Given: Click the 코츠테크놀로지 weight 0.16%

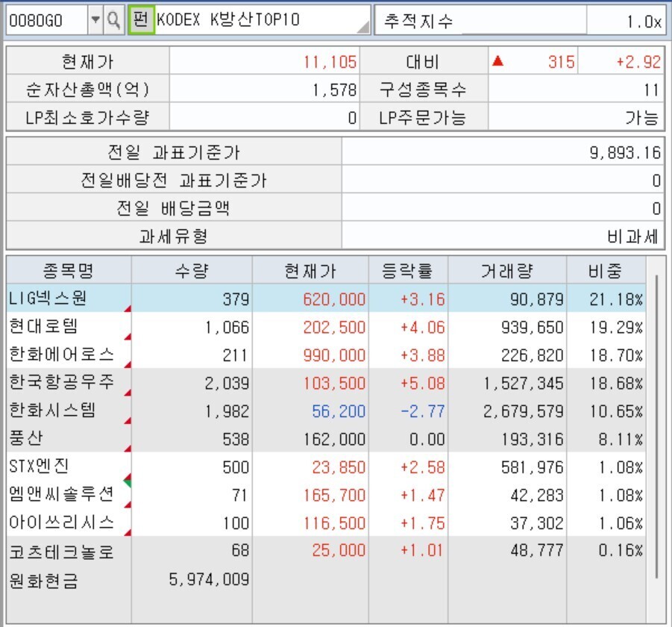Looking at the screenshot, I should click(x=621, y=550).
